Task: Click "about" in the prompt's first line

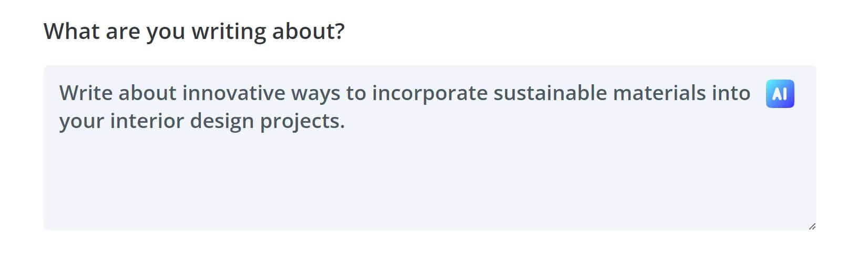Action: [147, 93]
